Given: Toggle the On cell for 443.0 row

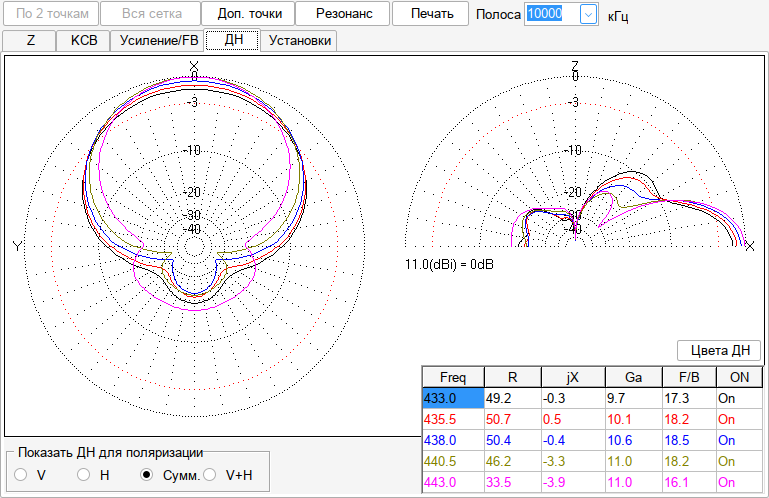Looking at the screenshot, I should [x=739, y=482].
